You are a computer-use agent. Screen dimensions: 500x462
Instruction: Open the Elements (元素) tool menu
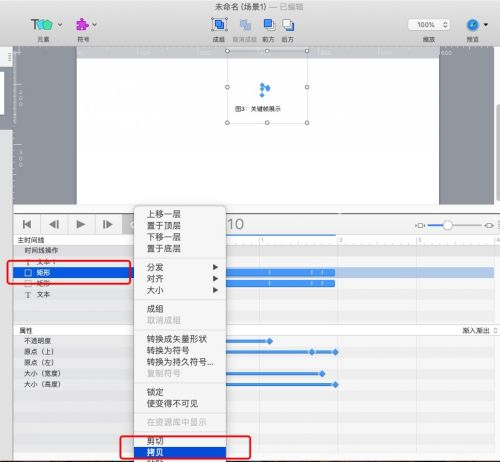pos(46,24)
